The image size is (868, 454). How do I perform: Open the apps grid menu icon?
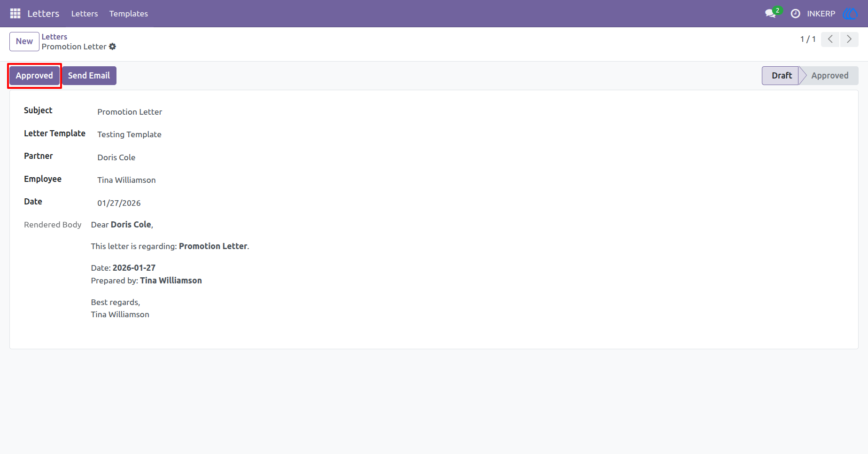click(15, 14)
